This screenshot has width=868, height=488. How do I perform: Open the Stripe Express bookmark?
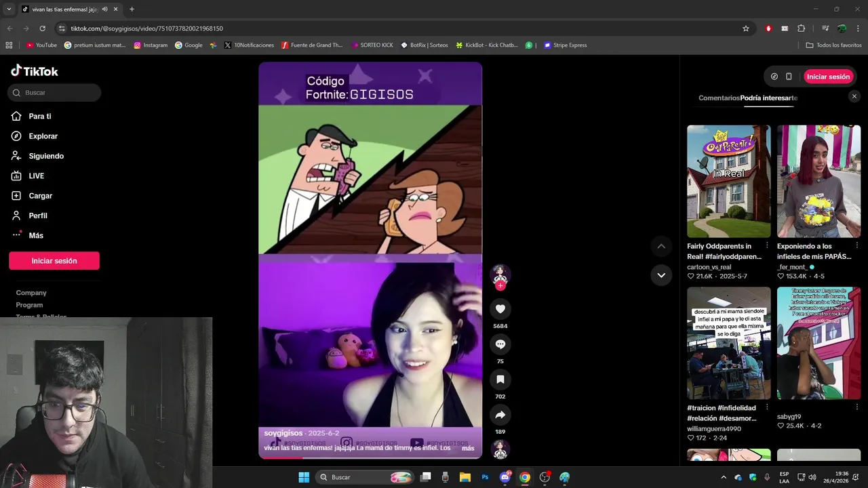[565, 45]
